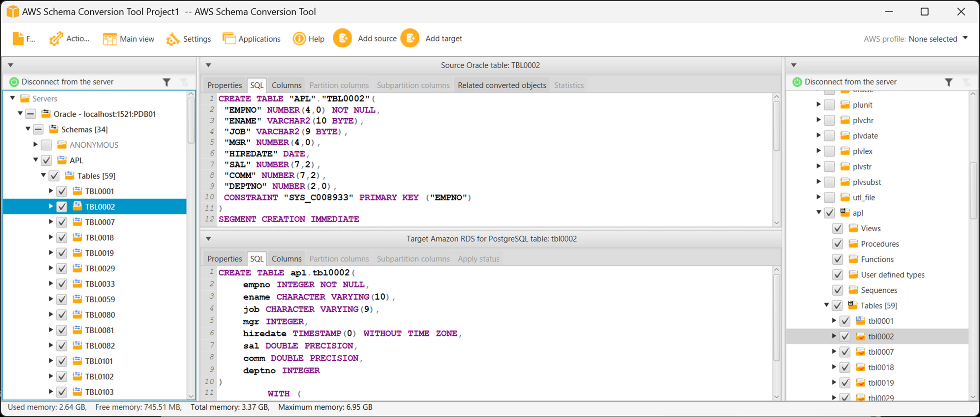Open Settings via its gear icon

(x=173, y=39)
